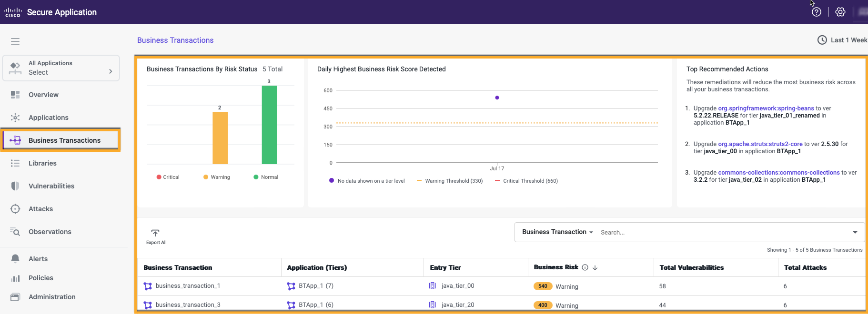This screenshot has height=314, width=868.
Task: Go to Overview in sidebar
Action: click(x=43, y=95)
